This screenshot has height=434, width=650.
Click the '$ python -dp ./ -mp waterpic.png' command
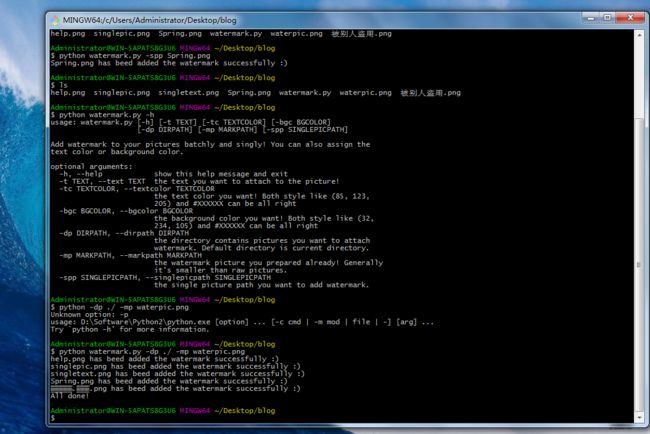[x=119, y=308]
